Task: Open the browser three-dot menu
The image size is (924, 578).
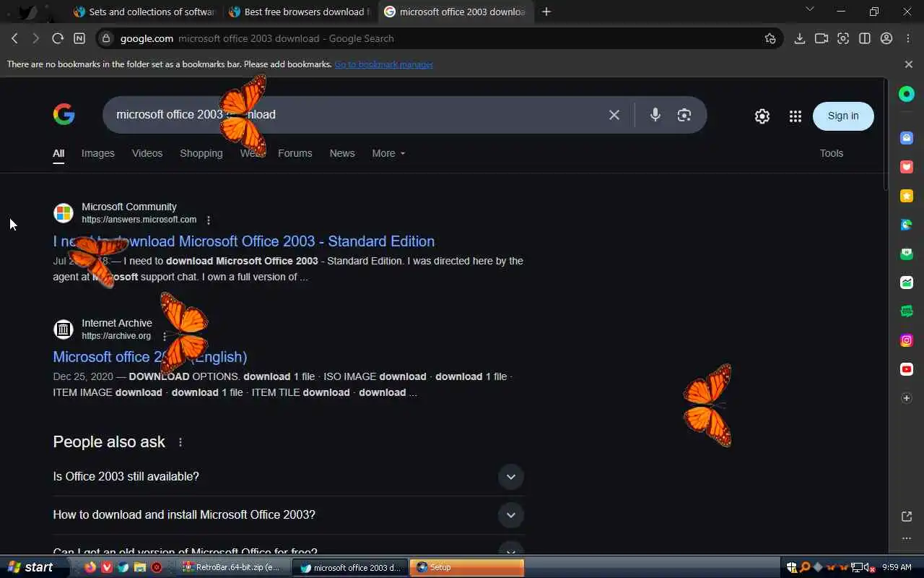Action: point(908,38)
